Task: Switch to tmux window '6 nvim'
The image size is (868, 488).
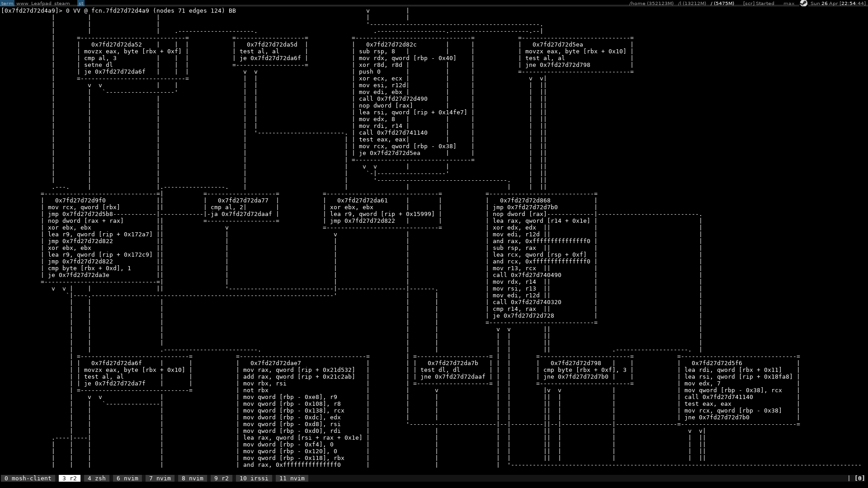Action: 127,478
